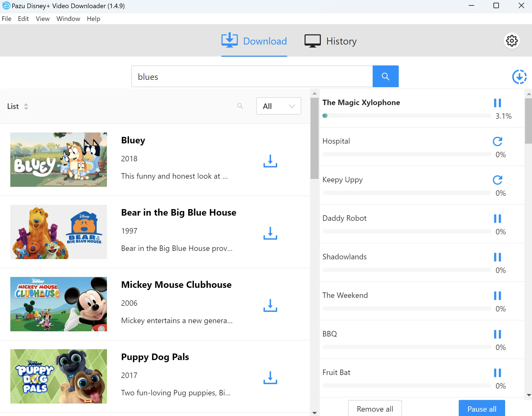Pause The Weekend download
Viewport: 532px width, 416px height.
pyautogui.click(x=497, y=296)
